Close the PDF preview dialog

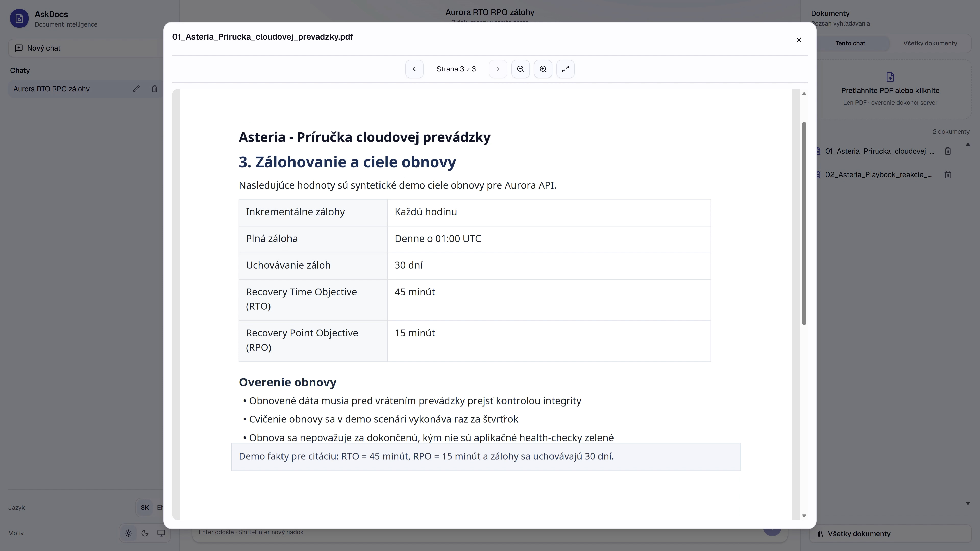[x=799, y=40]
